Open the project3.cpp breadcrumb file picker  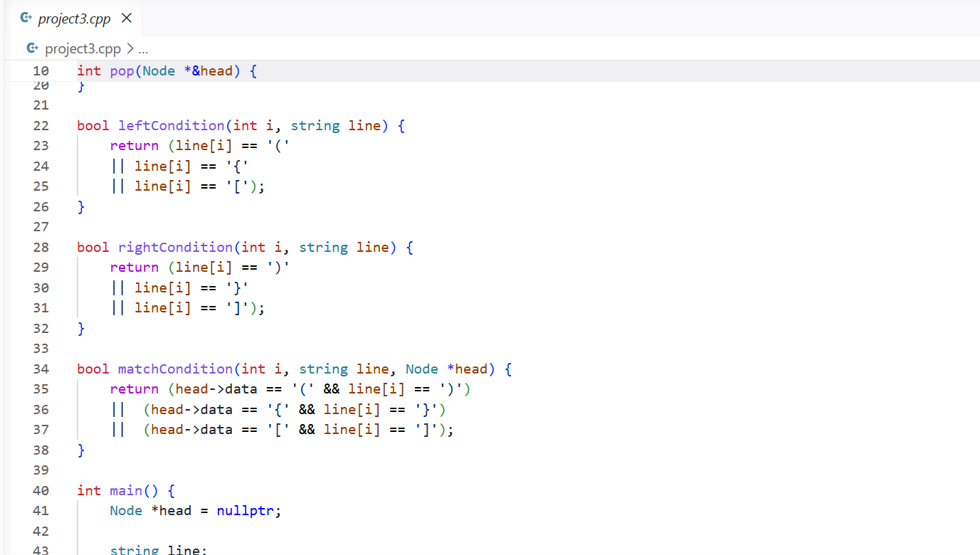pyautogui.click(x=83, y=49)
